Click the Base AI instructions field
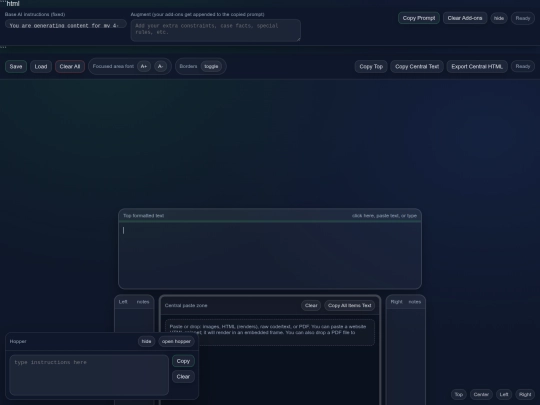 pyautogui.click(x=65, y=25)
